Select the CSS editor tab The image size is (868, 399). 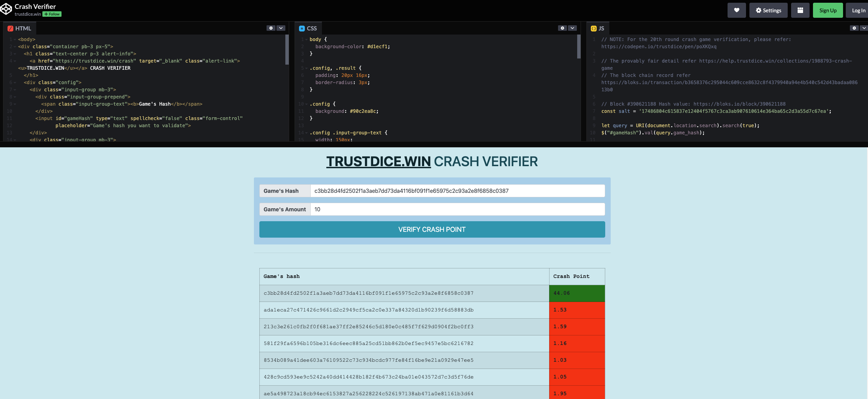[x=308, y=28]
